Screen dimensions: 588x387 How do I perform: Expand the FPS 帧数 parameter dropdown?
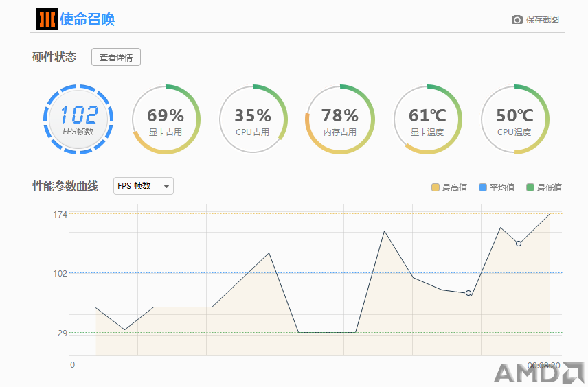coord(144,186)
